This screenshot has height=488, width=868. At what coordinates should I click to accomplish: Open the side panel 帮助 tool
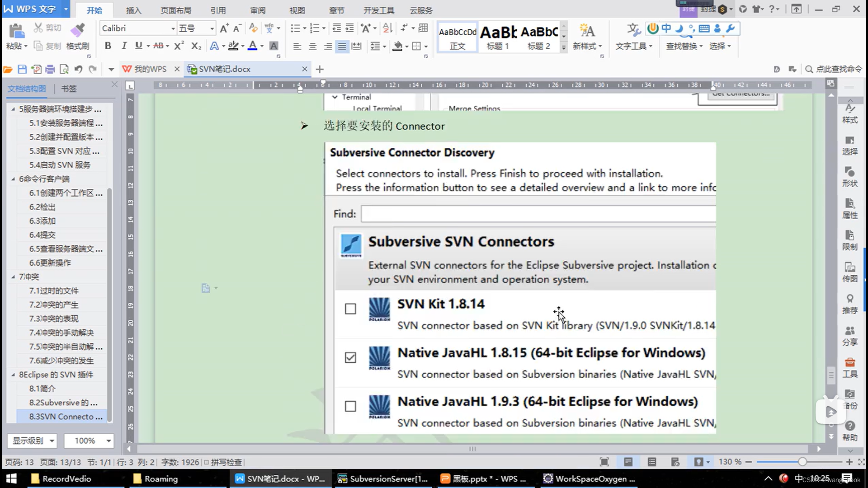pyautogui.click(x=849, y=431)
